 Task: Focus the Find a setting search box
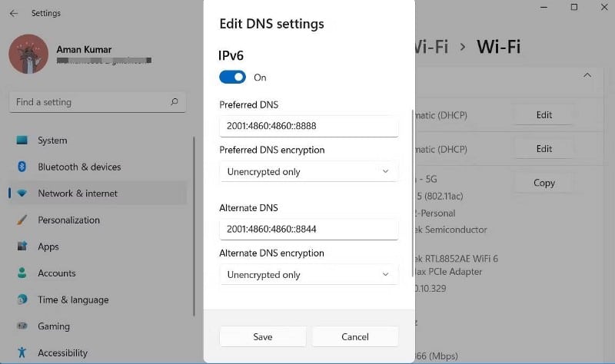pos(98,102)
